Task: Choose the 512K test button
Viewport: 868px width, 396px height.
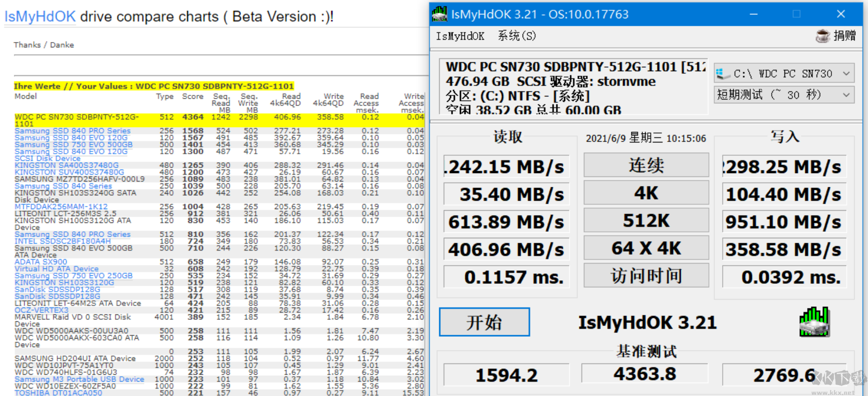Action: (x=646, y=220)
